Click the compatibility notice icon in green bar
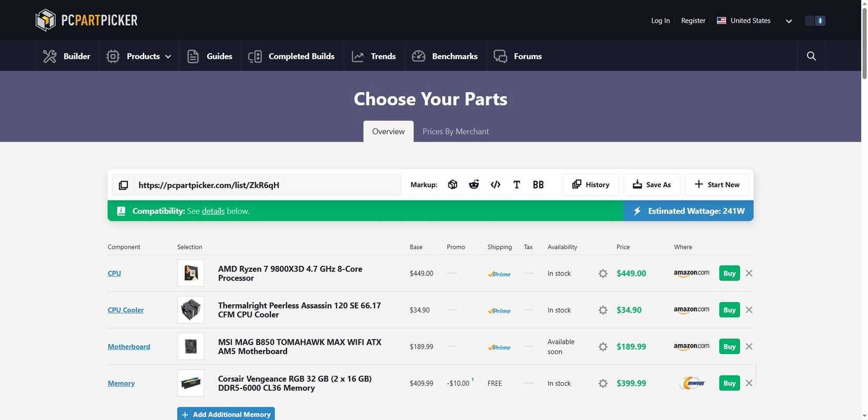The height and width of the screenshot is (420, 868). pos(121,211)
